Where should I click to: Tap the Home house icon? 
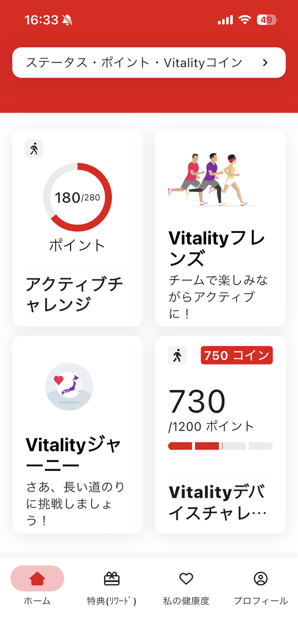point(37,579)
